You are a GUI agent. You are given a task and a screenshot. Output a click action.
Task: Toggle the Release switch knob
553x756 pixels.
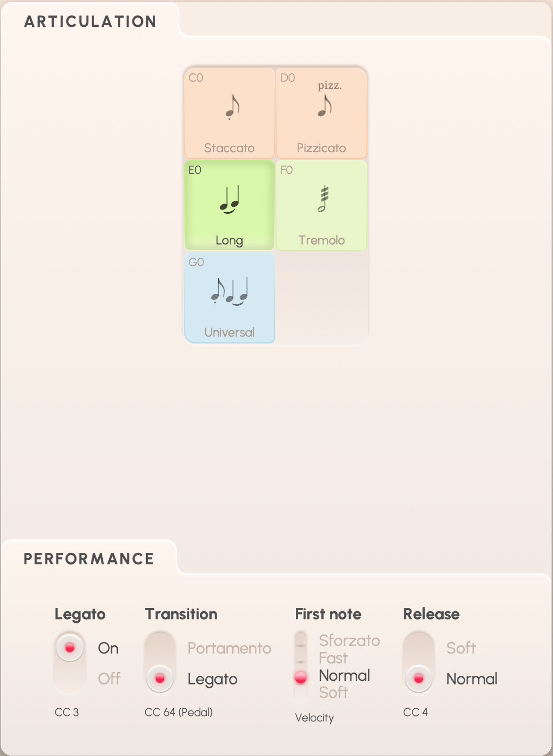click(x=418, y=679)
